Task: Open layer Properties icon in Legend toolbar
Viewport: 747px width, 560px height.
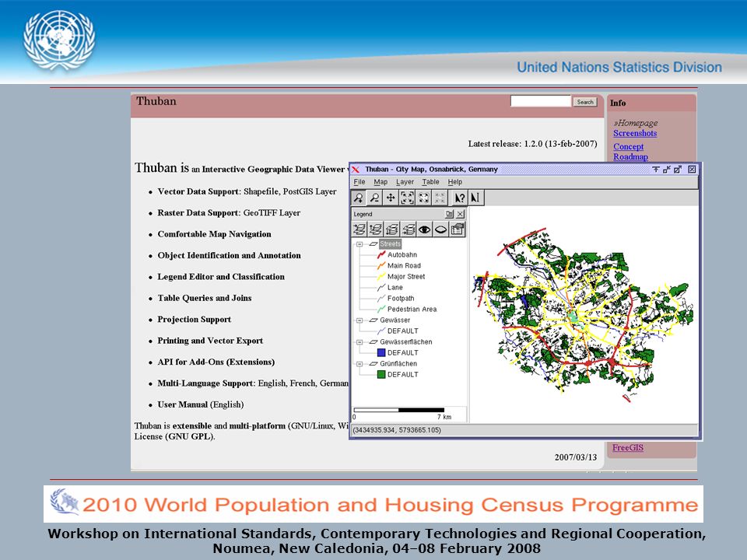Action: tap(458, 229)
